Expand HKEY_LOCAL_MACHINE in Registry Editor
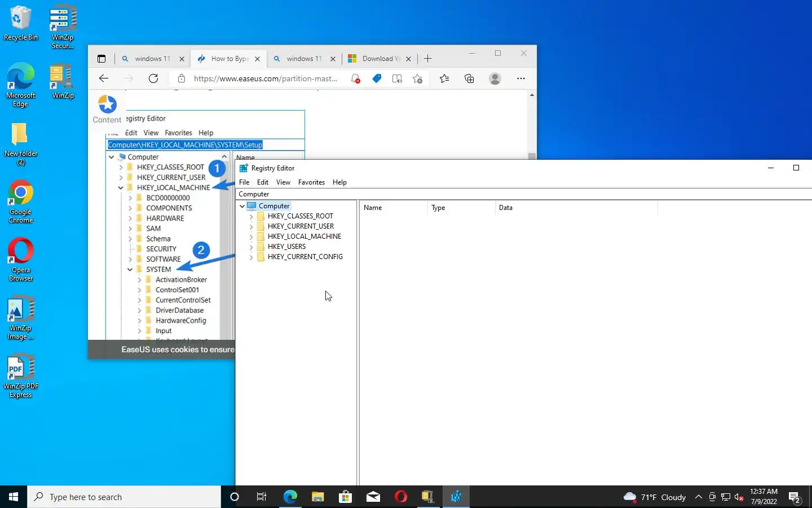This screenshot has width=812, height=508. click(x=251, y=237)
